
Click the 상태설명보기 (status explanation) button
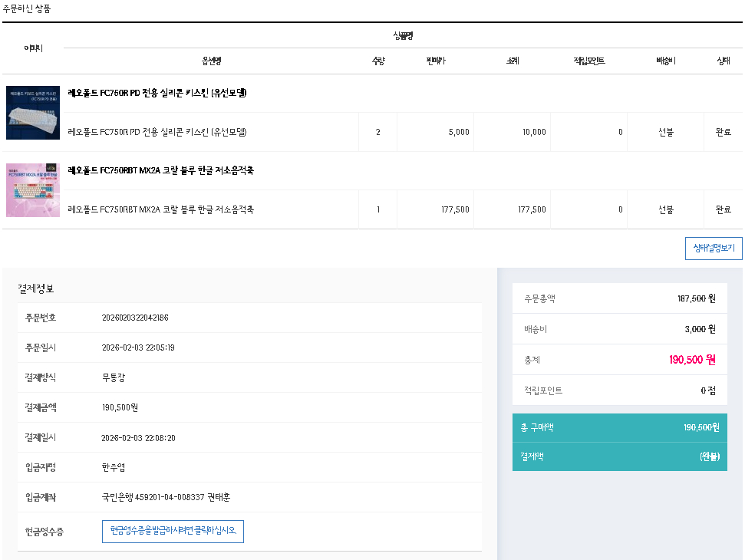713,248
